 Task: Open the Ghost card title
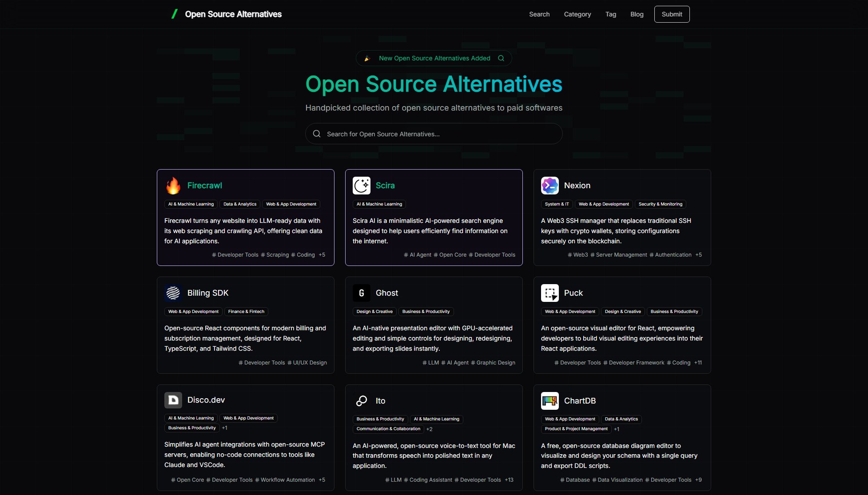click(387, 293)
